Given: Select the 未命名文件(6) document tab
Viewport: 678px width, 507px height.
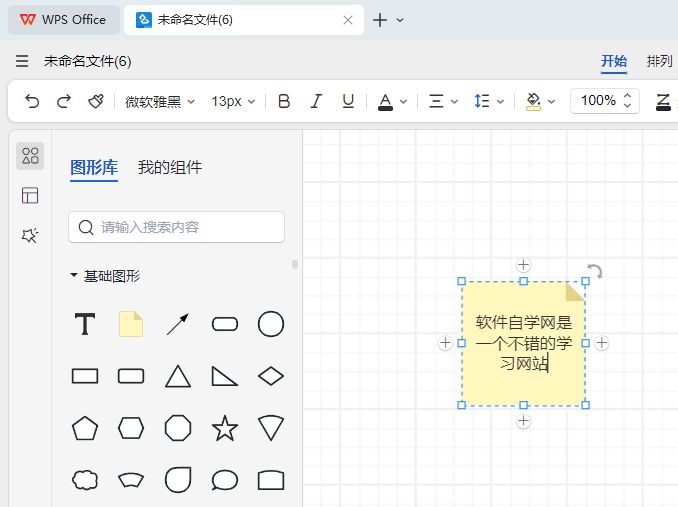Looking at the screenshot, I should coord(244,20).
